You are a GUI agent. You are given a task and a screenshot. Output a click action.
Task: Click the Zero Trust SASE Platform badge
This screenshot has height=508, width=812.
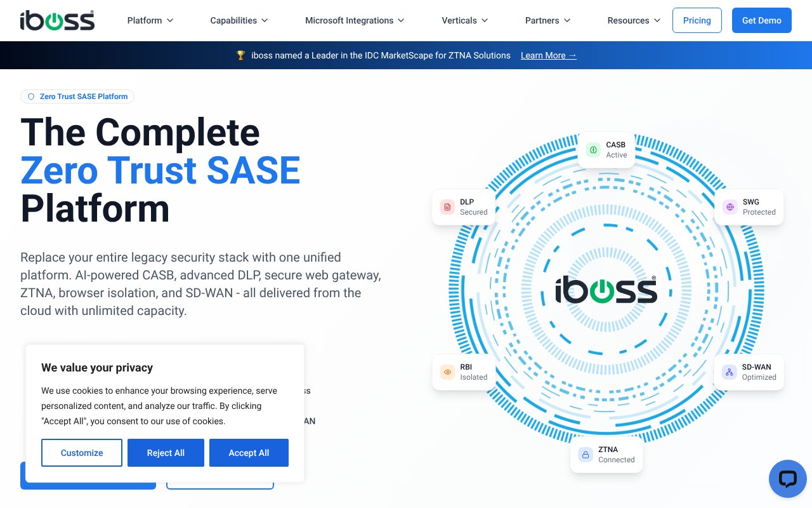[x=77, y=97]
